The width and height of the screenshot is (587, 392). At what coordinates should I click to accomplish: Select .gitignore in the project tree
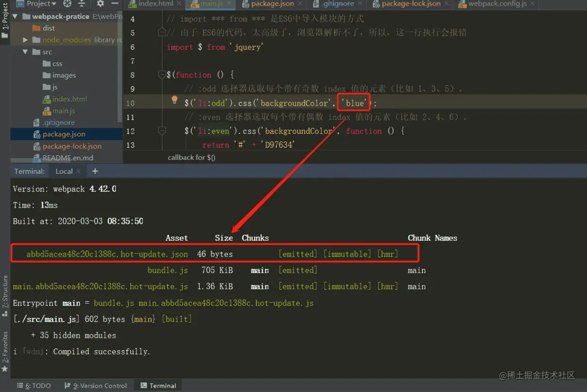point(59,123)
